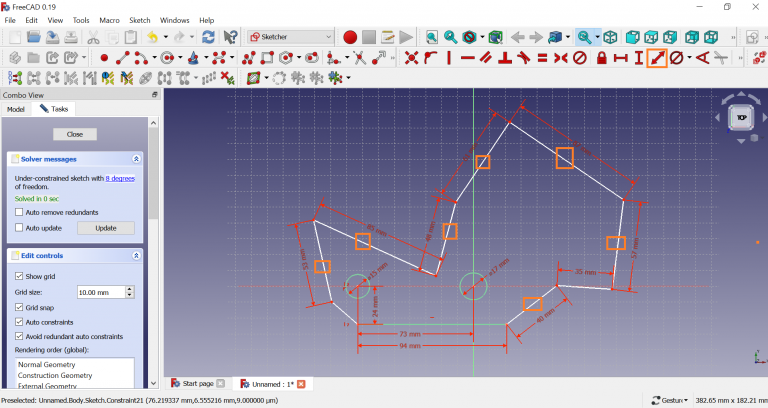Click the Refresh recompute icon

pos(208,37)
